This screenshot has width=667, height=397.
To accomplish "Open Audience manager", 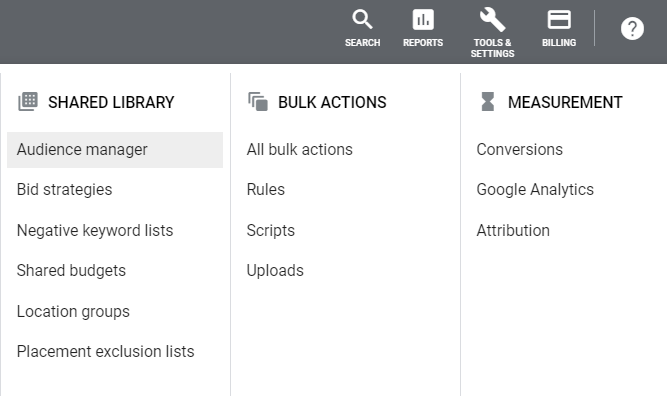I will click(x=115, y=150).
